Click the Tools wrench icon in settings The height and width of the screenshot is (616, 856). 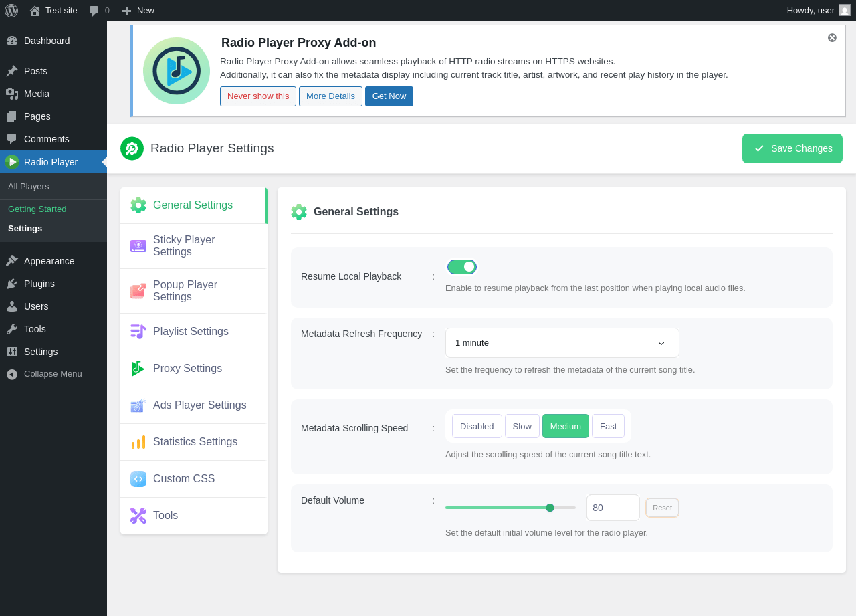[x=138, y=516]
